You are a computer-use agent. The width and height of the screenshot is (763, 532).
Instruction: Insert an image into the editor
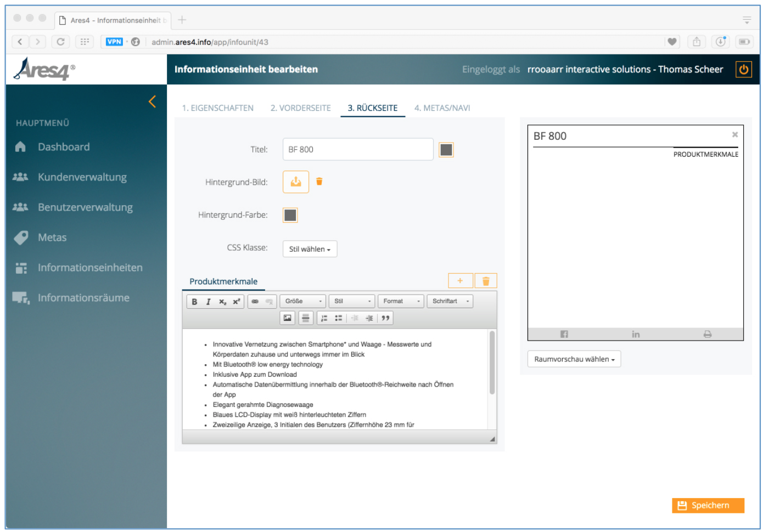tap(288, 318)
